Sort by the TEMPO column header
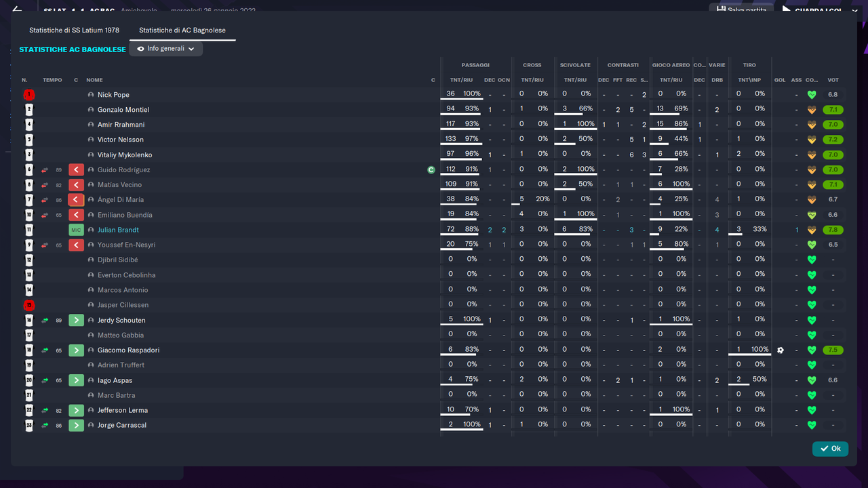Viewport: 868px width, 488px height. (x=52, y=80)
